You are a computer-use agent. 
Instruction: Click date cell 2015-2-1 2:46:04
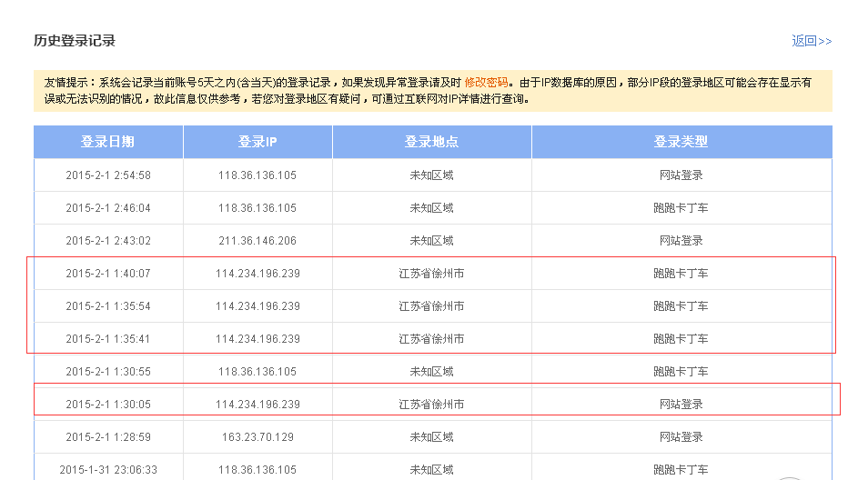[108, 208]
